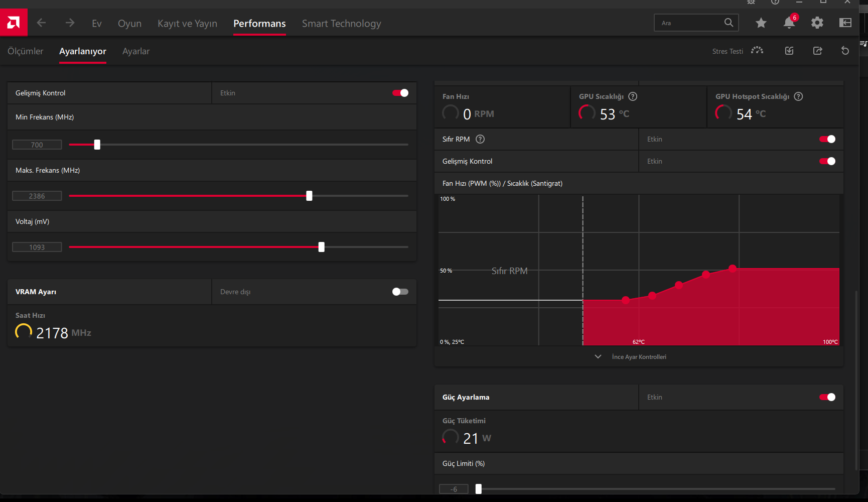
Task: Click the Stres Testi gauge icon
Action: coord(757,51)
